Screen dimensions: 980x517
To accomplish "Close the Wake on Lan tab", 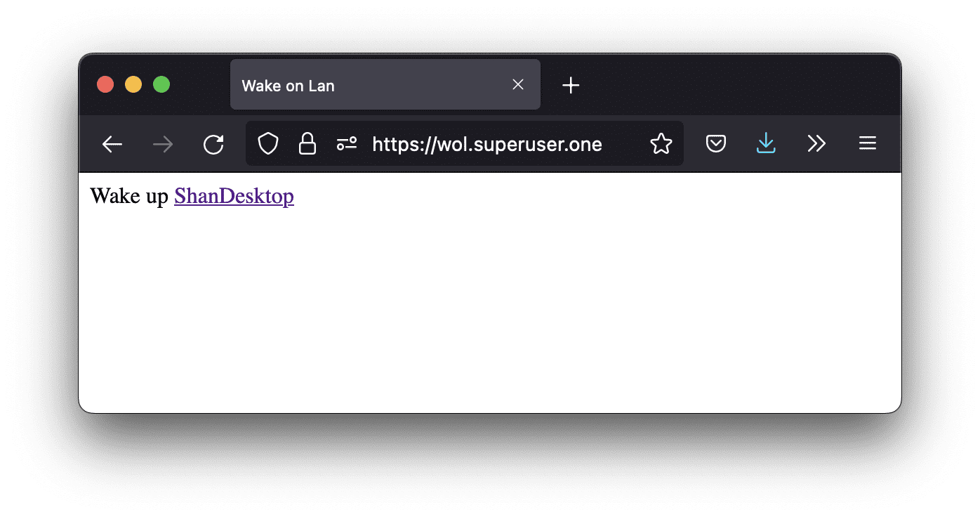I will (518, 84).
